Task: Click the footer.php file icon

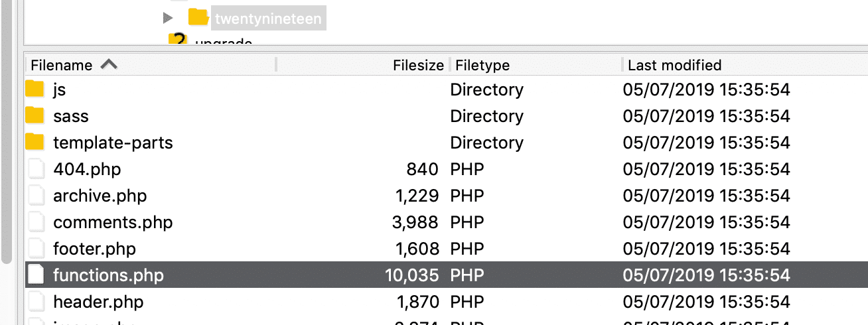Action: pyautogui.click(x=35, y=249)
